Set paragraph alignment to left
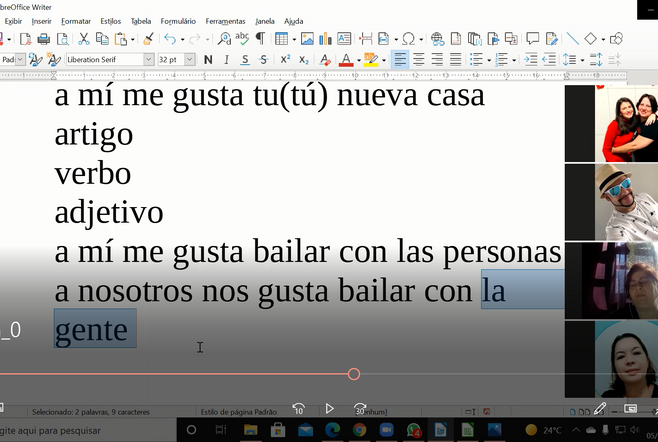 click(x=400, y=60)
